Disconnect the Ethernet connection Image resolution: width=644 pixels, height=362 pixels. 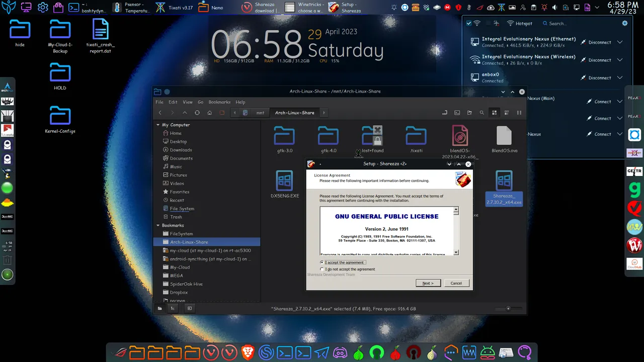[596, 42]
